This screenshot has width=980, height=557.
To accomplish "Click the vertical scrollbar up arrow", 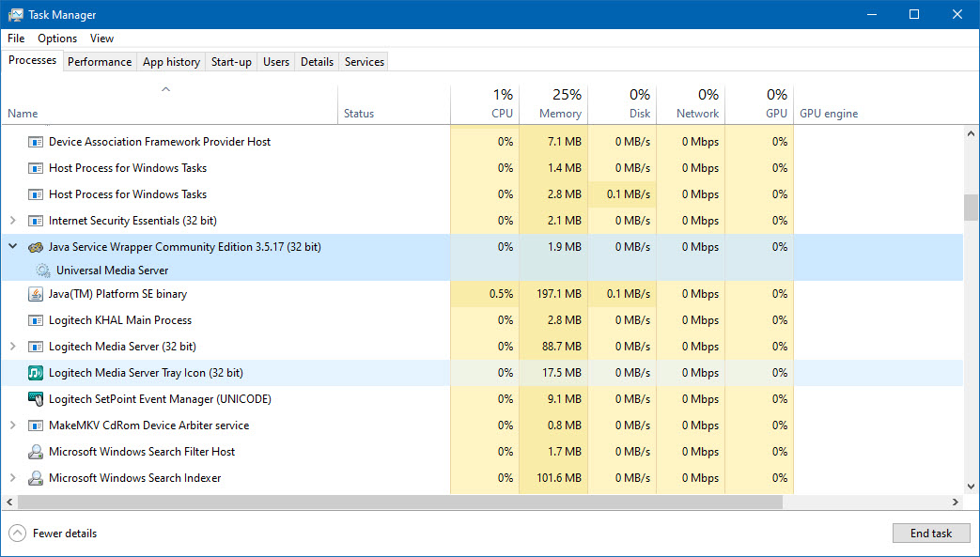I will 971,133.
